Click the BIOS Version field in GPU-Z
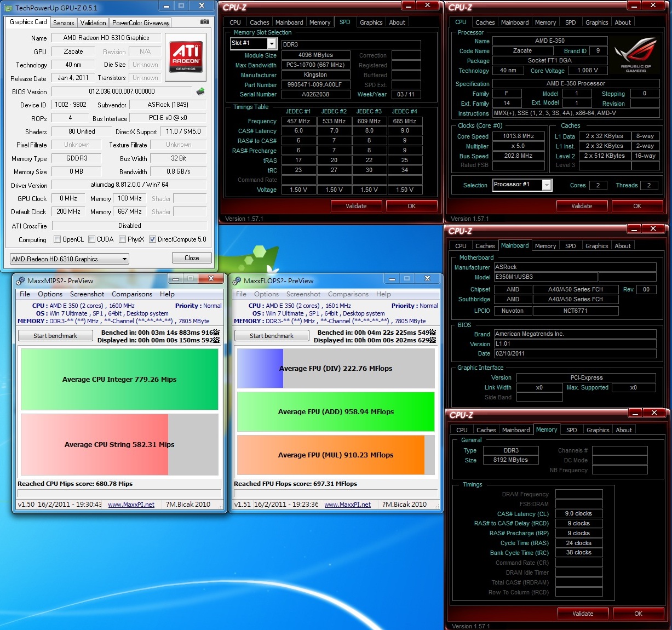The image size is (672, 630). (x=122, y=91)
